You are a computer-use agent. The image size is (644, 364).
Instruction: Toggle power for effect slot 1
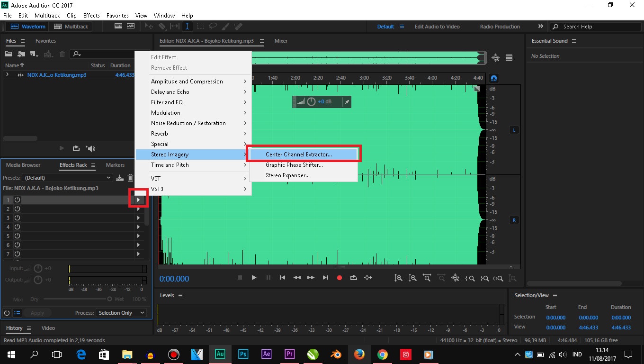[x=17, y=200]
